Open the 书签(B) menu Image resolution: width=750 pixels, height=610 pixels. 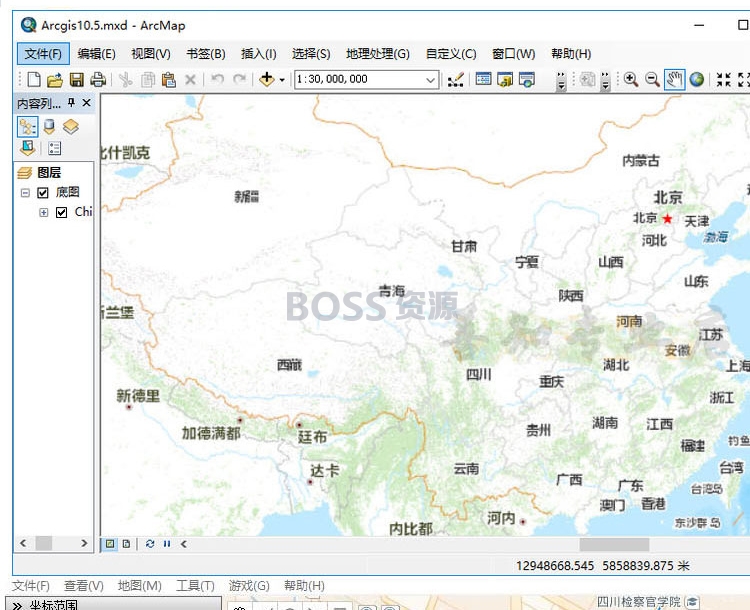206,54
